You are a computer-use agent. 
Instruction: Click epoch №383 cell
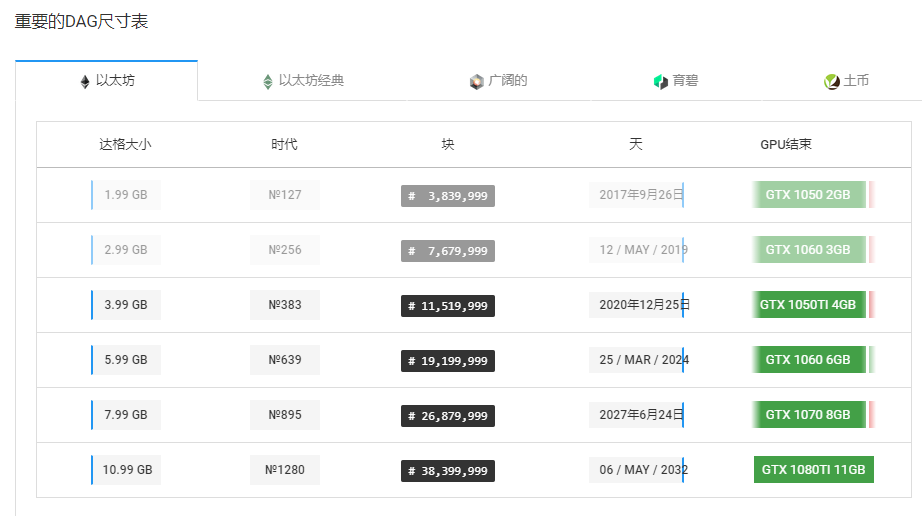click(x=285, y=305)
